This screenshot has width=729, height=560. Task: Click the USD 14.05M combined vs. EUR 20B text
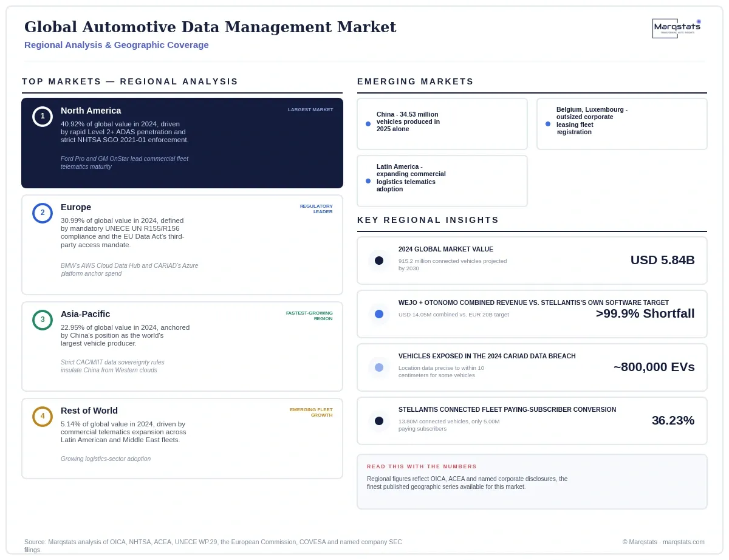click(454, 315)
